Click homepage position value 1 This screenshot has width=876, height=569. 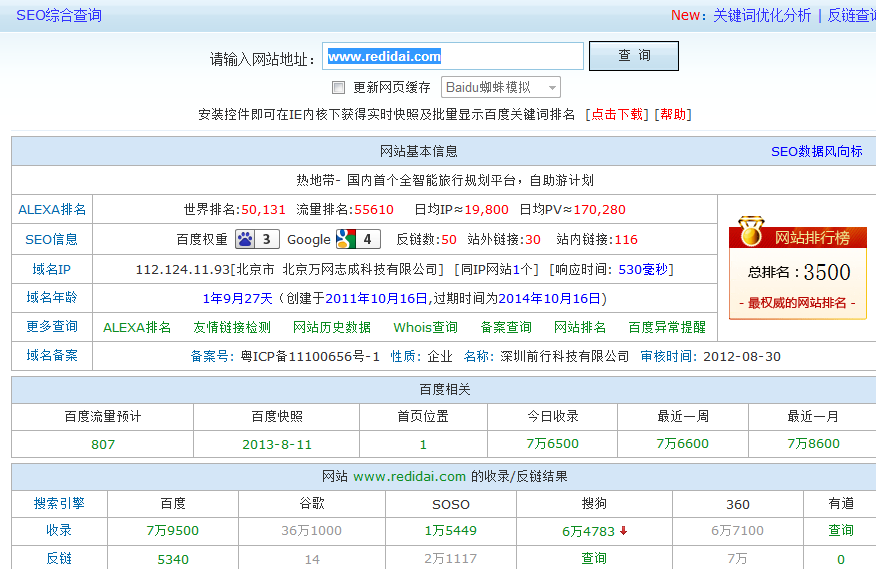point(423,444)
